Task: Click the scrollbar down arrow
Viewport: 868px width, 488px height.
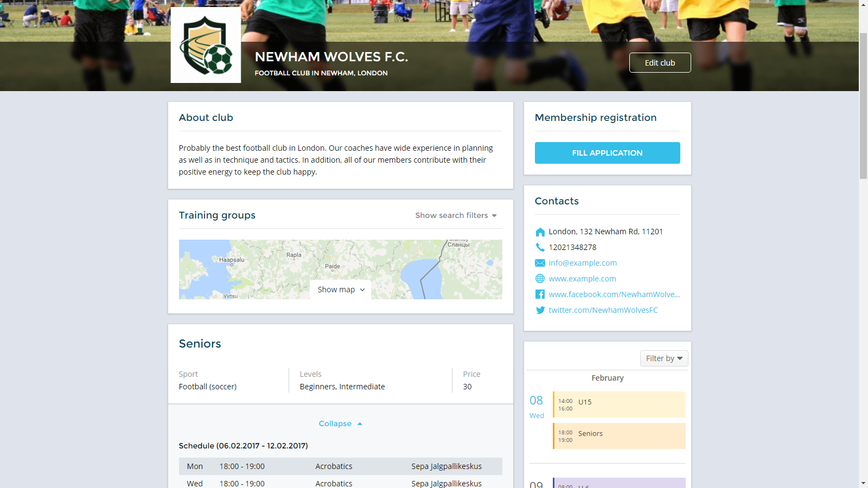Action: click(863, 483)
